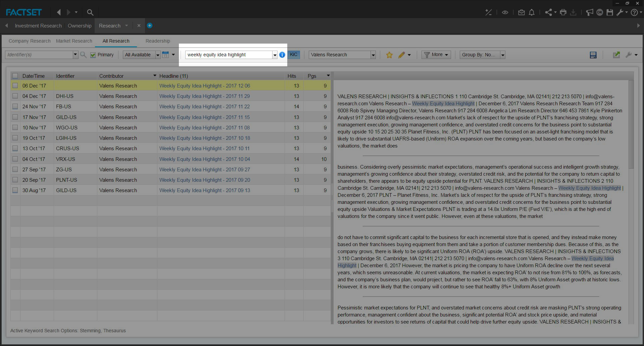Toggle the select-all checkbox in table header
The width and height of the screenshot is (644, 346).
tap(15, 76)
